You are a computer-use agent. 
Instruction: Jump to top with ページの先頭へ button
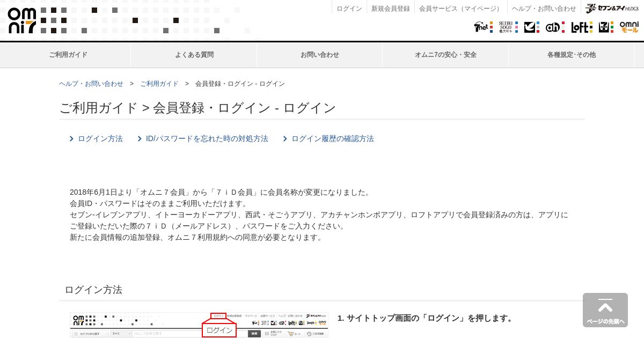click(x=605, y=310)
